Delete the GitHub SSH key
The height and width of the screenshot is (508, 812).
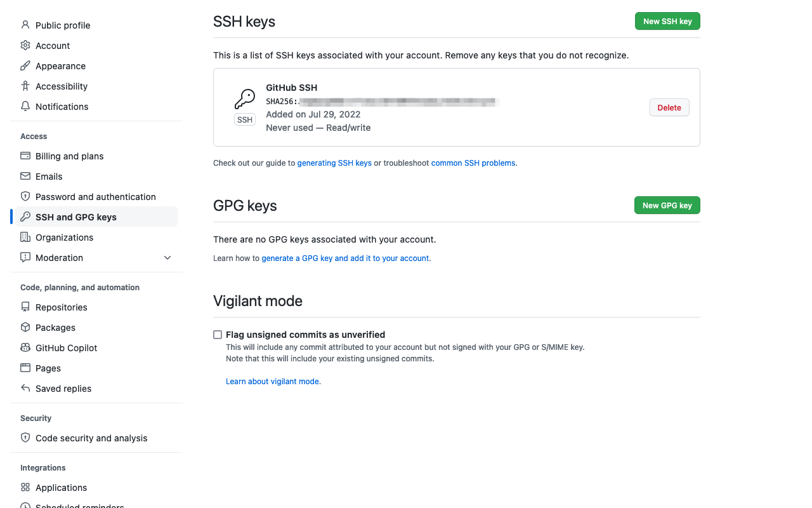pyautogui.click(x=669, y=108)
